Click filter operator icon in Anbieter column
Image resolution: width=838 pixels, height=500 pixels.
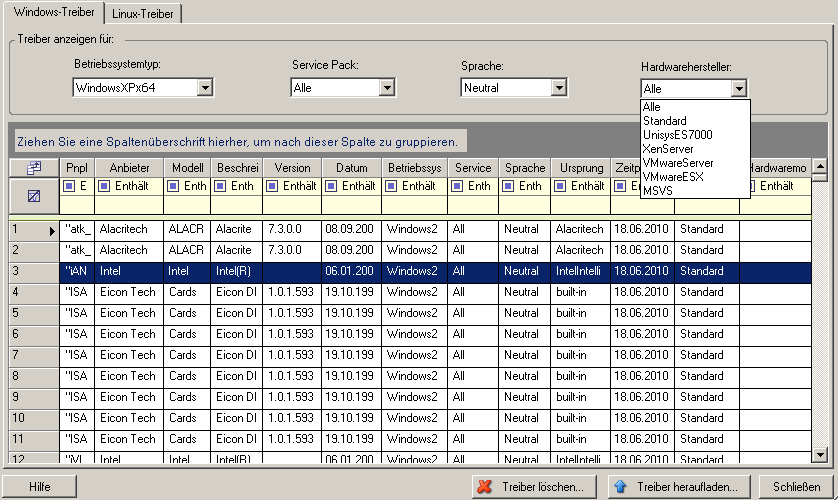pyautogui.click(x=103, y=186)
